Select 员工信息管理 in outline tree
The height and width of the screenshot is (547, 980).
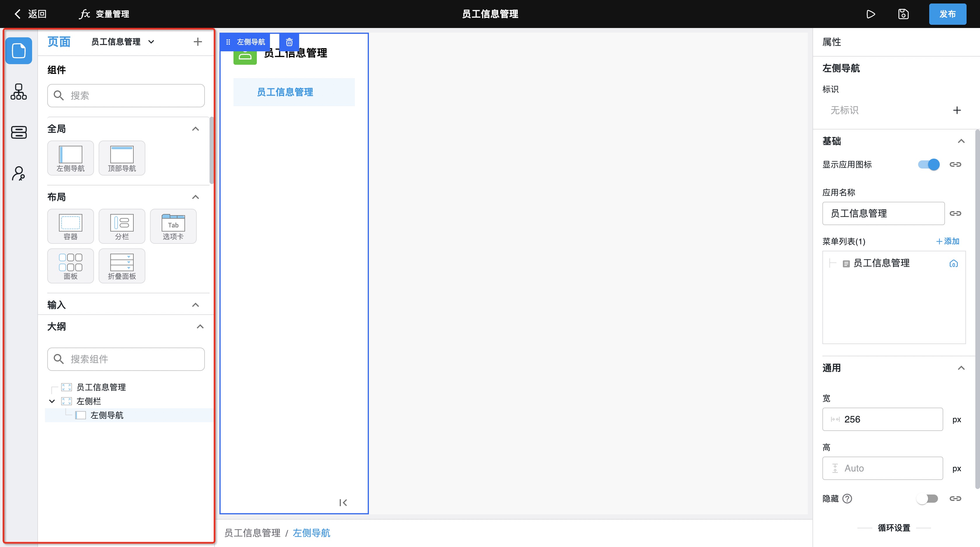coord(101,387)
